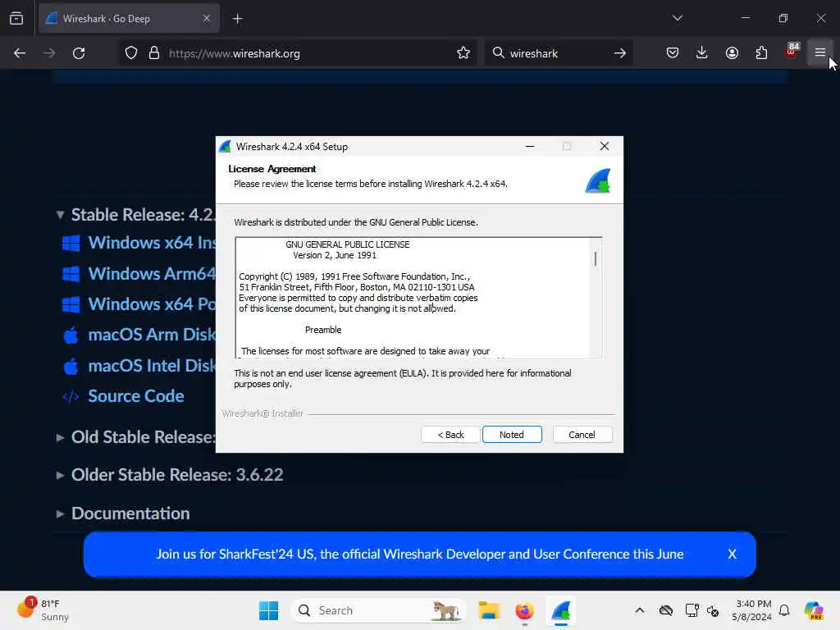The height and width of the screenshot is (630, 840).
Task: Click the search magnifier icon in Firefox
Action: [498, 52]
